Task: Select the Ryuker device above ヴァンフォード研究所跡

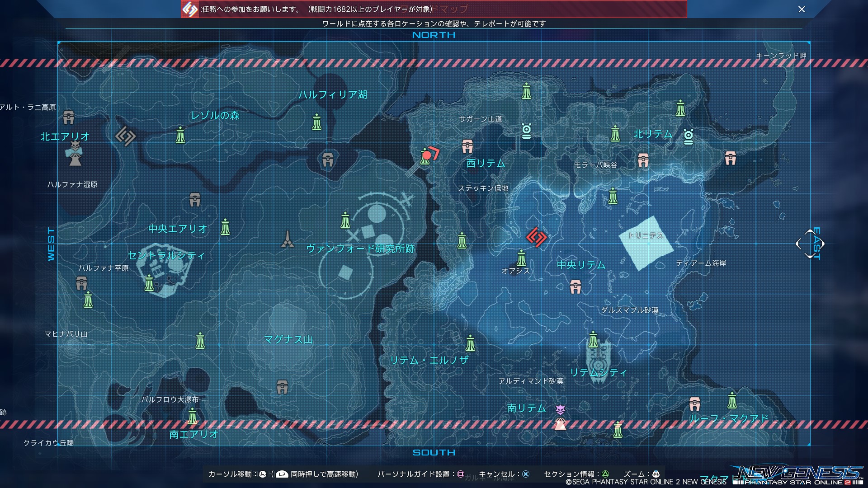Action: (345, 220)
